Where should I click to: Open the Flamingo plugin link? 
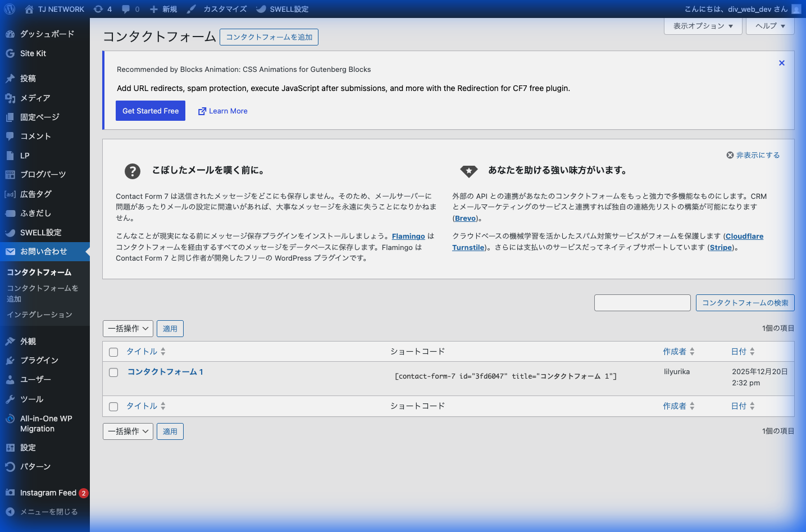coord(408,236)
